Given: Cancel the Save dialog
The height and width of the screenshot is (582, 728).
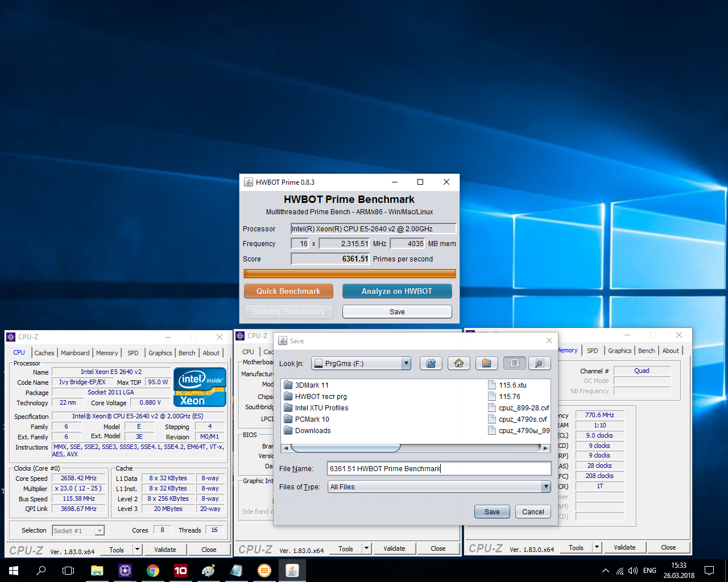Looking at the screenshot, I should tap(533, 512).
